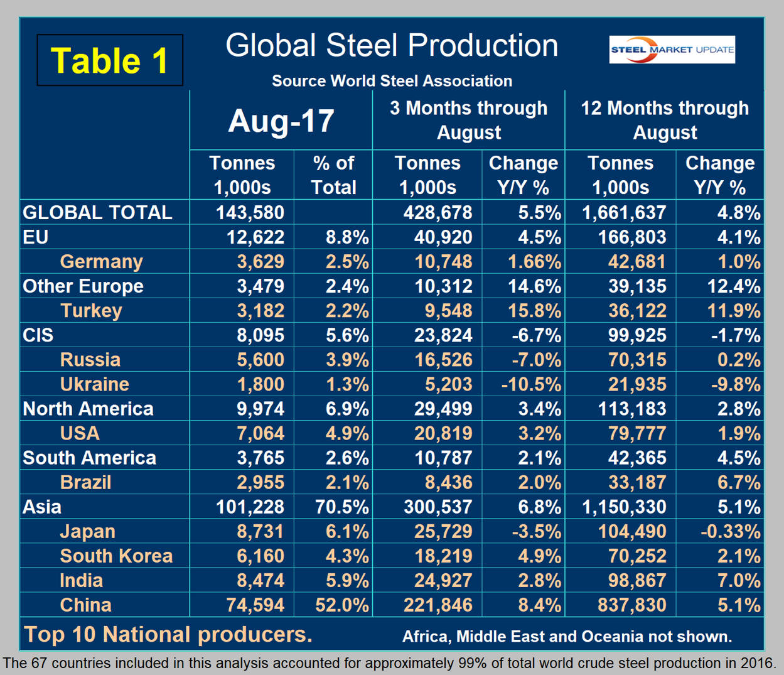Viewport: 784px width, 675px height.
Task: Click the Ukraine row label
Action: pyautogui.click(x=94, y=384)
